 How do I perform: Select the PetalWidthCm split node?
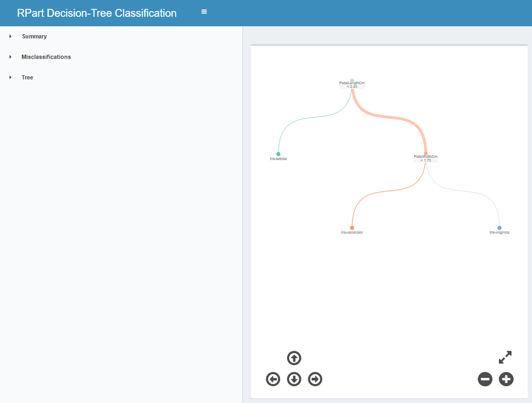click(425, 154)
